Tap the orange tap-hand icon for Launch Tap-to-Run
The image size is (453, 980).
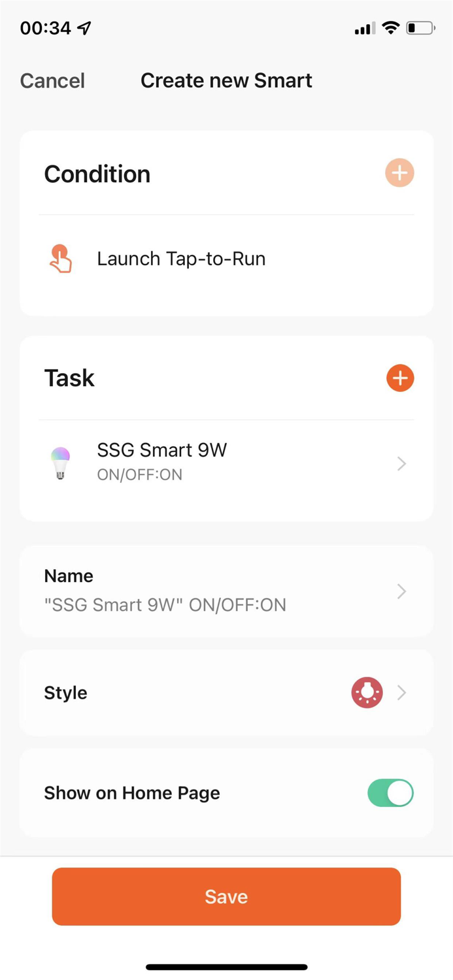60,258
